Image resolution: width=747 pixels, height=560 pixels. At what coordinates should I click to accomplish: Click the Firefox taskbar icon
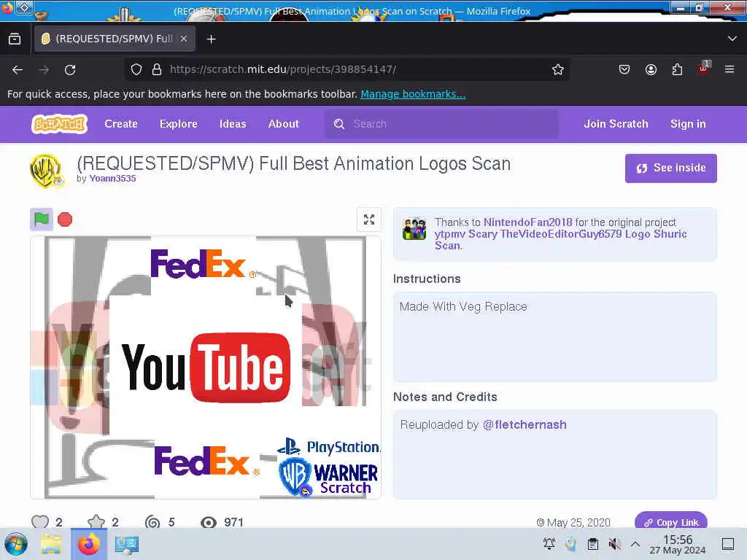89,544
